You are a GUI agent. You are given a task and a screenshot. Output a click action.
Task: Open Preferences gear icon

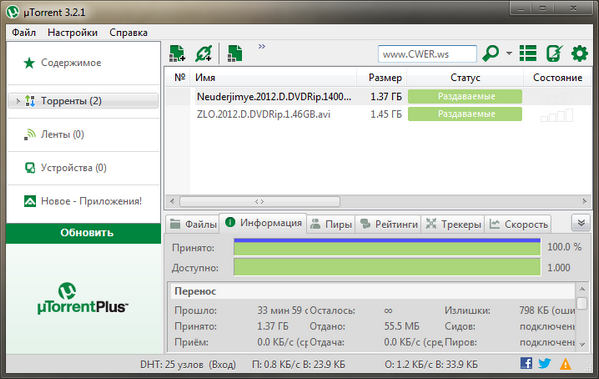click(580, 53)
